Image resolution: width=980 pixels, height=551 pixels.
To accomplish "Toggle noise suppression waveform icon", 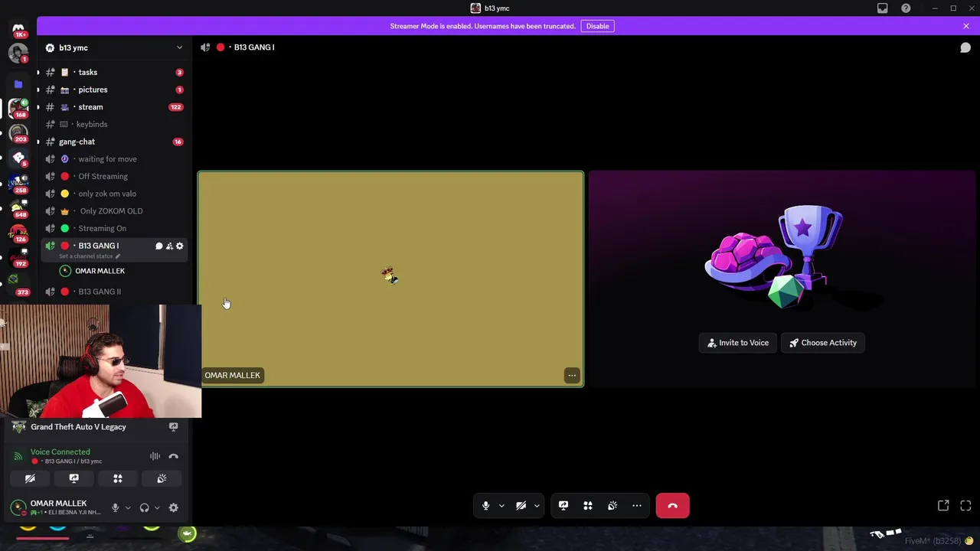I will click(155, 456).
